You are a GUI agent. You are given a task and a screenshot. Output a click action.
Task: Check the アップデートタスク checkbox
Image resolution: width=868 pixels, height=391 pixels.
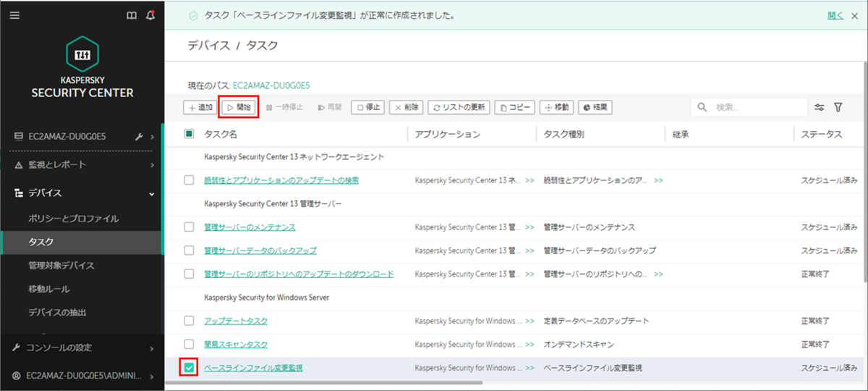pyautogui.click(x=189, y=320)
